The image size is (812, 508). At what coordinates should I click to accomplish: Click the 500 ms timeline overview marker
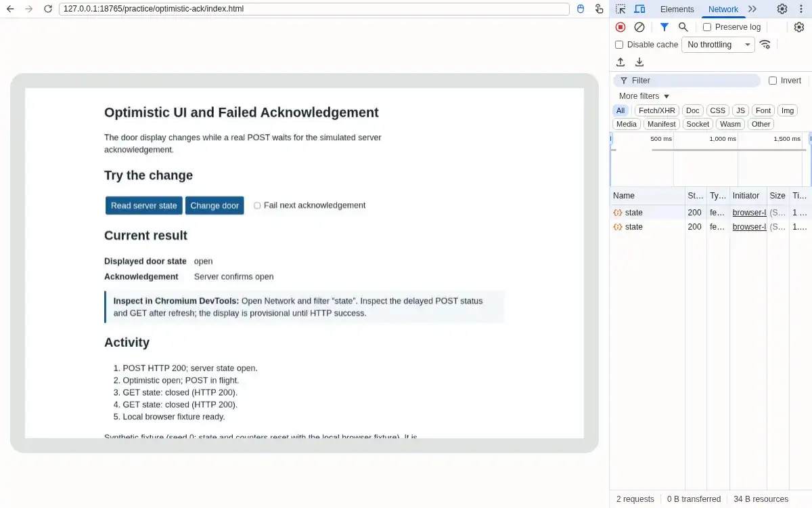(661, 139)
